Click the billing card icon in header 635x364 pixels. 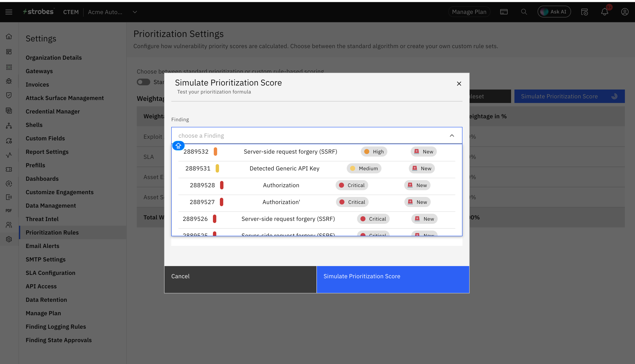point(503,12)
